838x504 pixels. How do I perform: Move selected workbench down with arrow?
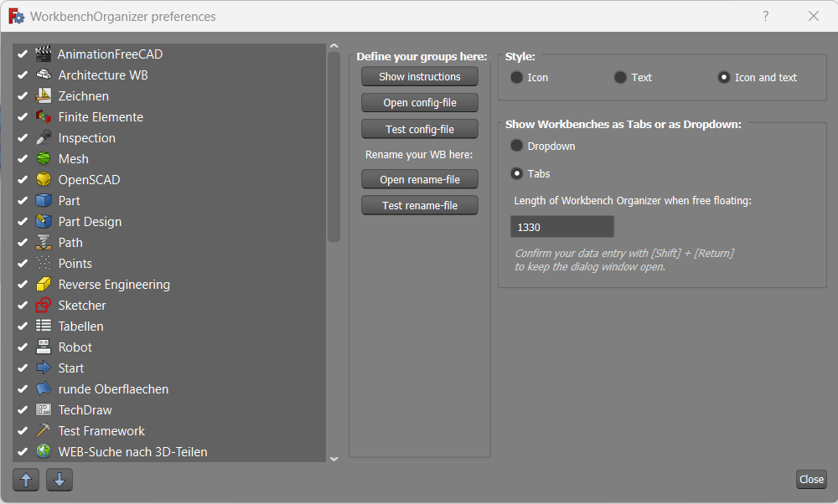(59, 480)
